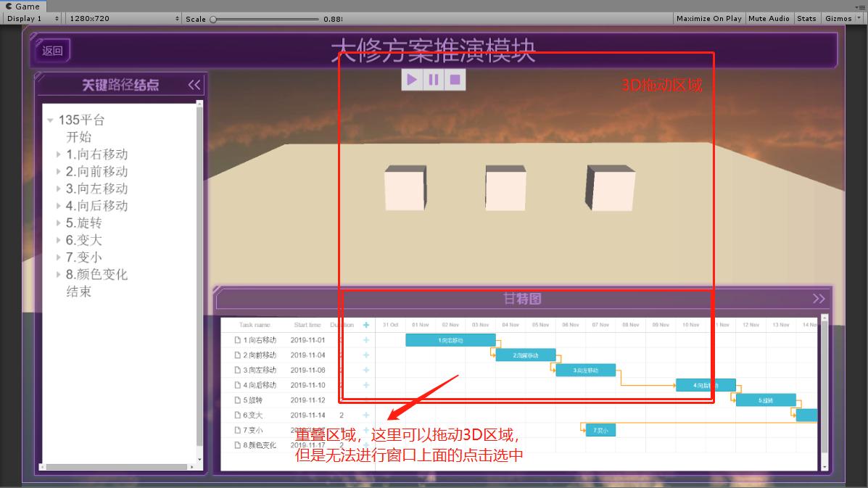Click the plus icon on 4.向后移动 row
Image resolution: width=868 pixels, height=488 pixels.
click(366, 384)
